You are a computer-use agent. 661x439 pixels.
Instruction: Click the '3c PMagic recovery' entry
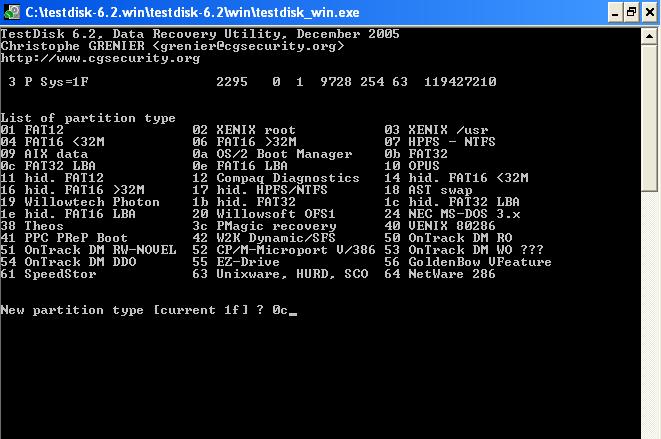[264, 226]
